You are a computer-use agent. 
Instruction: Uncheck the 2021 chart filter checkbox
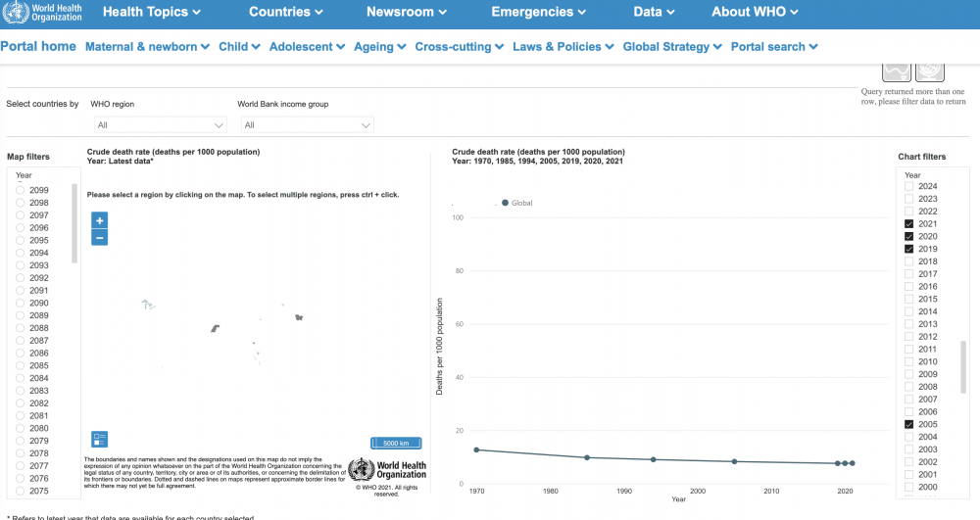point(908,224)
